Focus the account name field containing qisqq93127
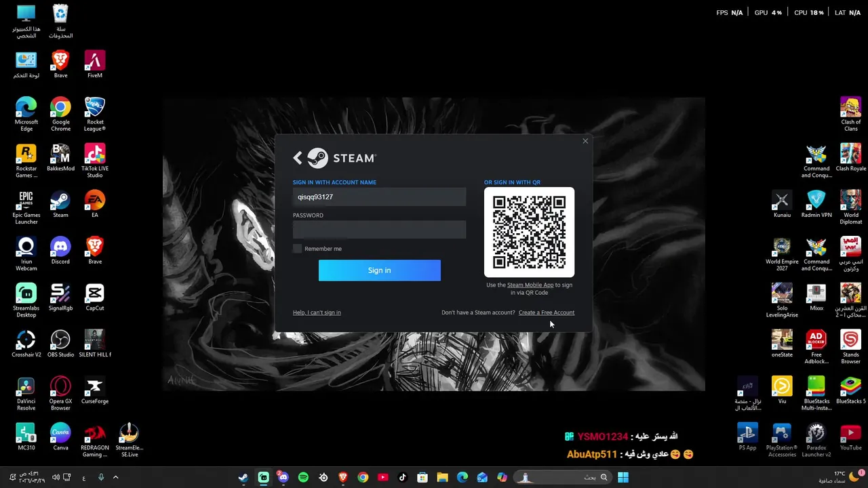This screenshot has height=488, width=868. 379,197
